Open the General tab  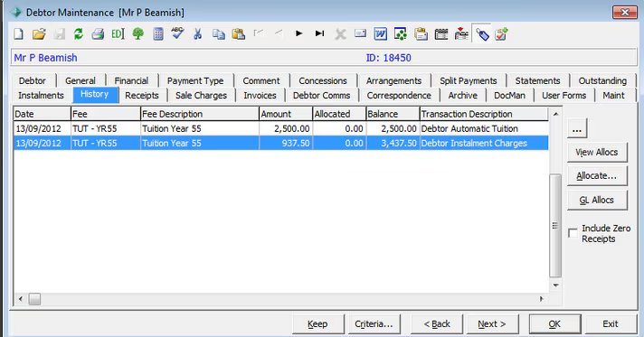pos(80,80)
